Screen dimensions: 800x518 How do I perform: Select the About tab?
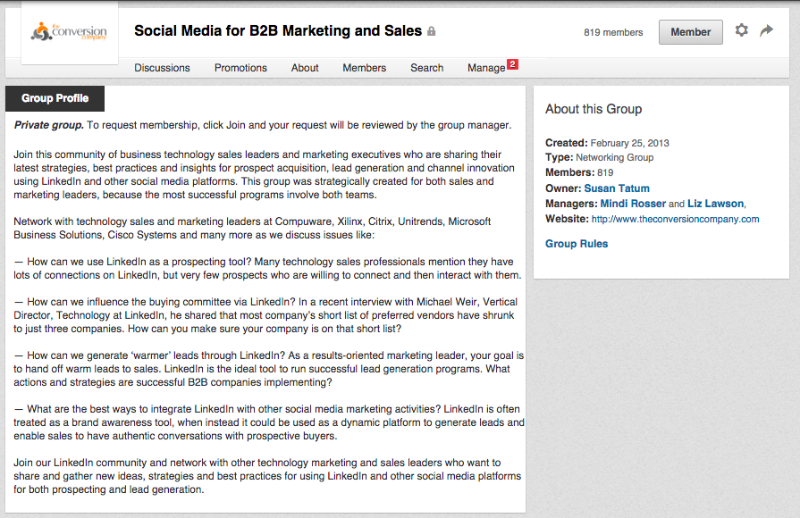305,68
